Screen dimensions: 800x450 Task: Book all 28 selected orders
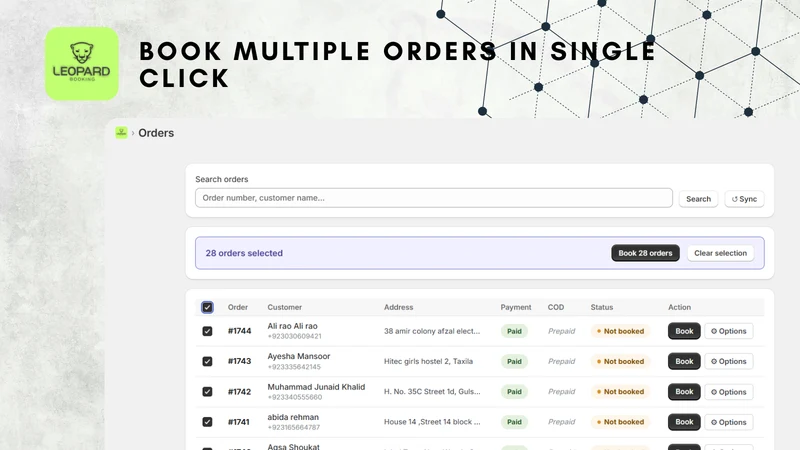point(645,253)
